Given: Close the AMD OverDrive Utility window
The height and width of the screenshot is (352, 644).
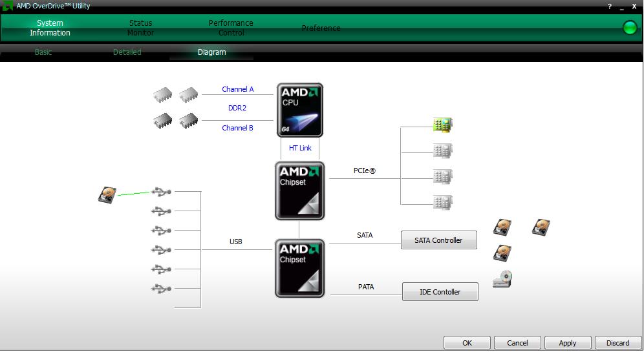Looking at the screenshot, I should click(634, 6).
